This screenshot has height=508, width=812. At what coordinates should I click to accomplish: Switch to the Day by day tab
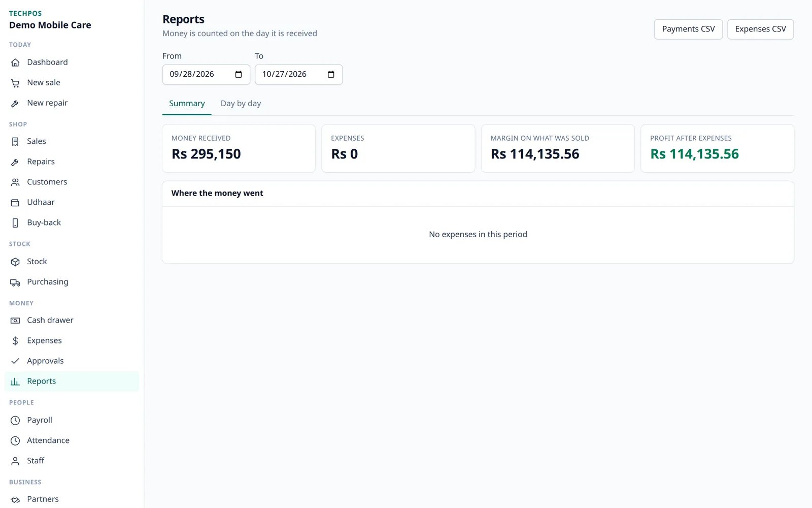241,104
